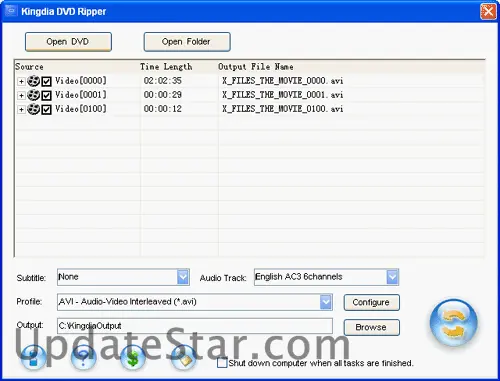The width and height of the screenshot is (500, 381).
Task: Click output name X_FILES_THE_MOVIE_0100.avi
Action: (283, 109)
